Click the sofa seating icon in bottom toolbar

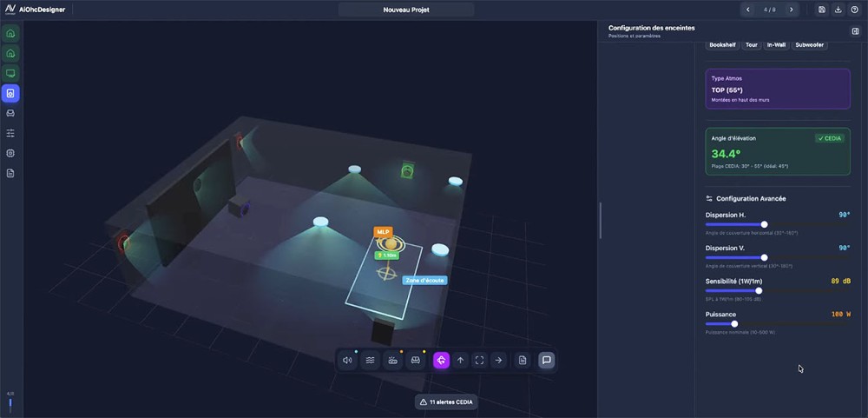(416, 360)
